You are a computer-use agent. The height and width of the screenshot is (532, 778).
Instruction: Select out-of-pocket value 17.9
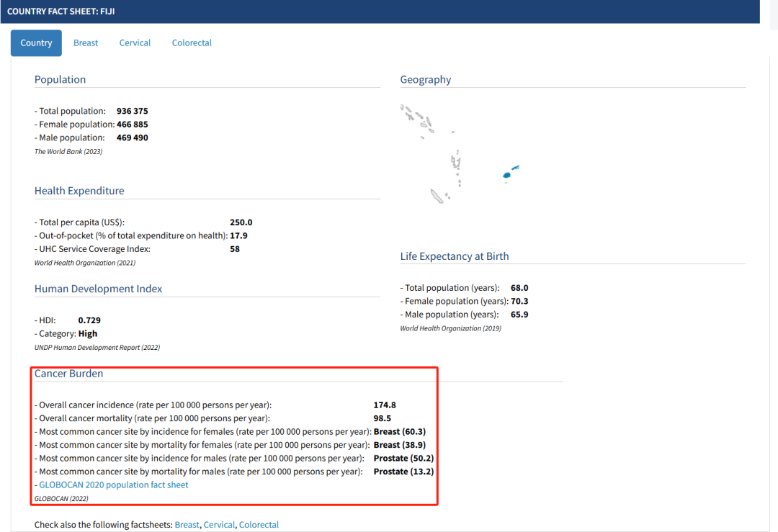point(238,236)
